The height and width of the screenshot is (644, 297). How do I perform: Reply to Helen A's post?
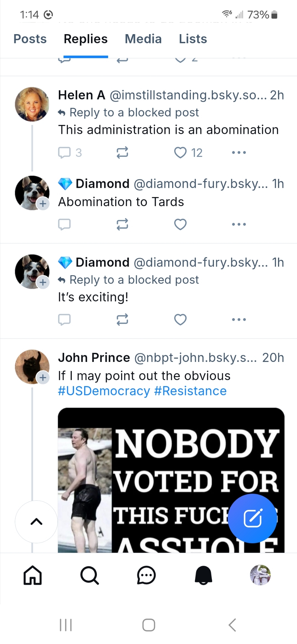[64, 152]
